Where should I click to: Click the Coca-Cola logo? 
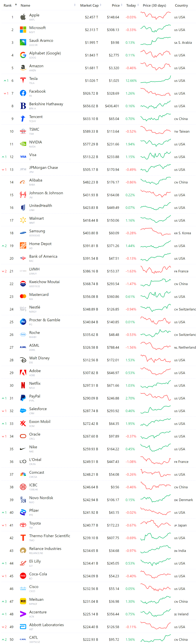pyautogui.click(x=23, y=576)
